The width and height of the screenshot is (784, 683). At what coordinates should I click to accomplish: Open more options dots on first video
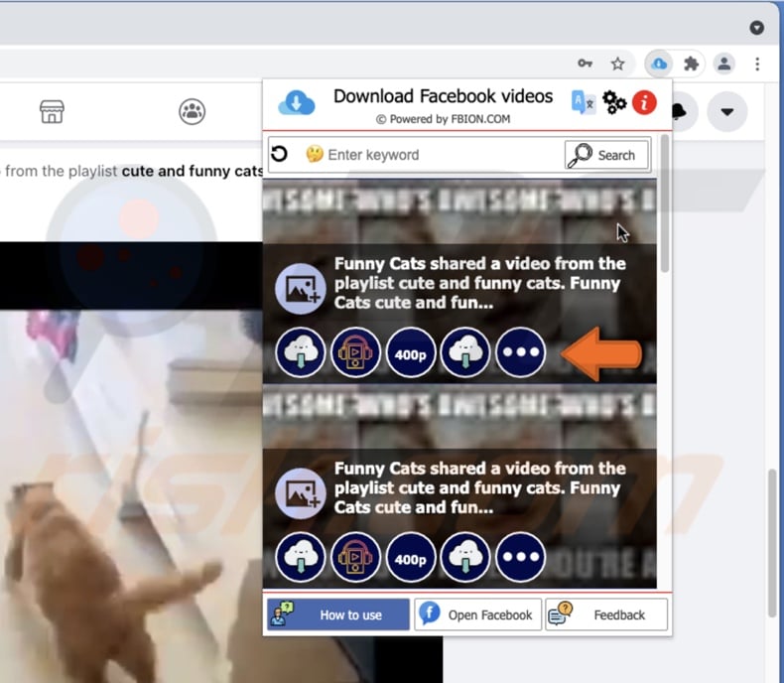[520, 352]
